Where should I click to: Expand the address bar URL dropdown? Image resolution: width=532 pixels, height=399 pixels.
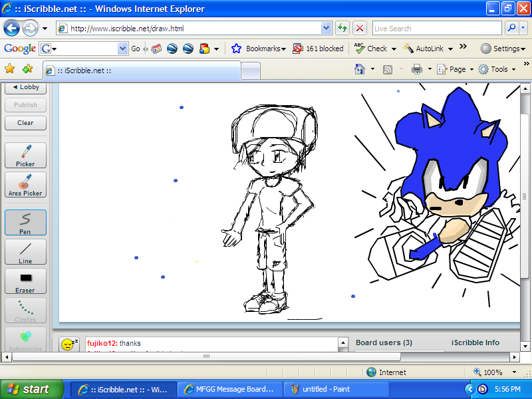[326, 29]
